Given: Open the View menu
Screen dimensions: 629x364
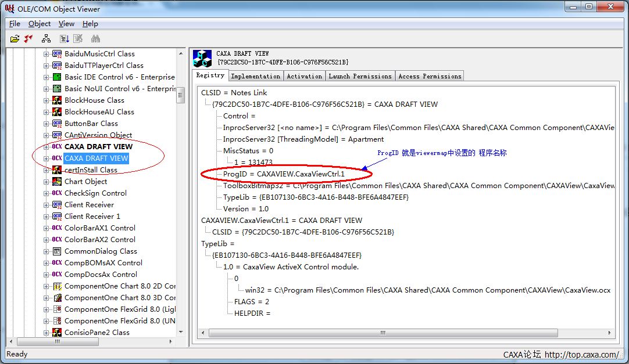Looking at the screenshot, I should (x=66, y=24).
